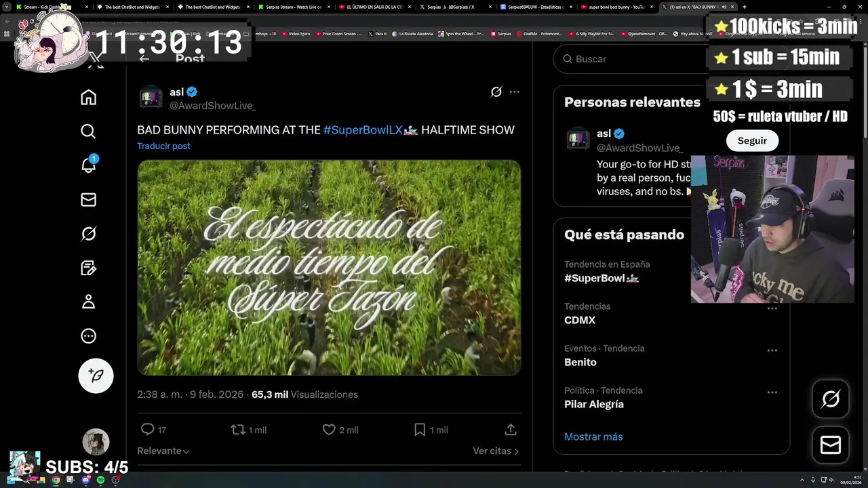Go back with the arrow beside Post

pyautogui.click(x=144, y=58)
